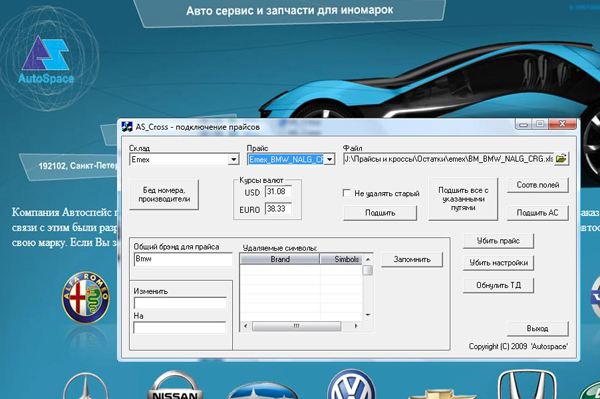Expand the Прайс dropdown list

click(329, 160)
